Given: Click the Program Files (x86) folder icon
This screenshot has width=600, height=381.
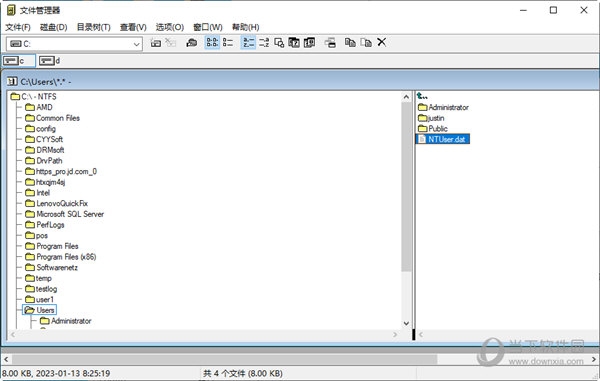Looking at the screenshot, I should coord(30,257).
